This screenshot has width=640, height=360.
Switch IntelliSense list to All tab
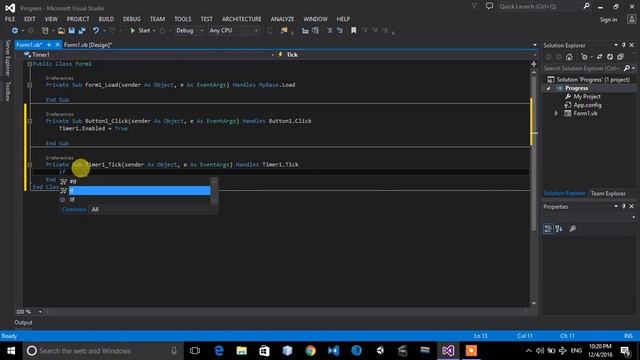tap(95, 209)
